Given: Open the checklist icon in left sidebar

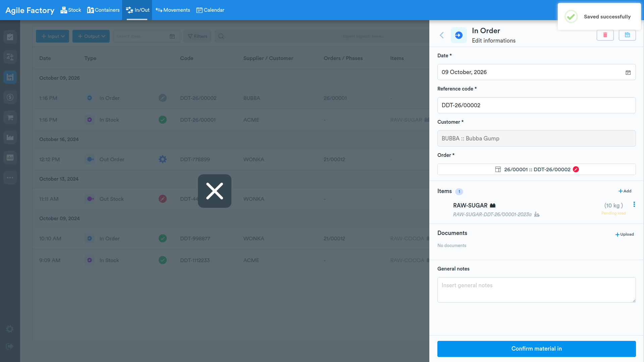Looking at the screenshot, I should (10, 37).
